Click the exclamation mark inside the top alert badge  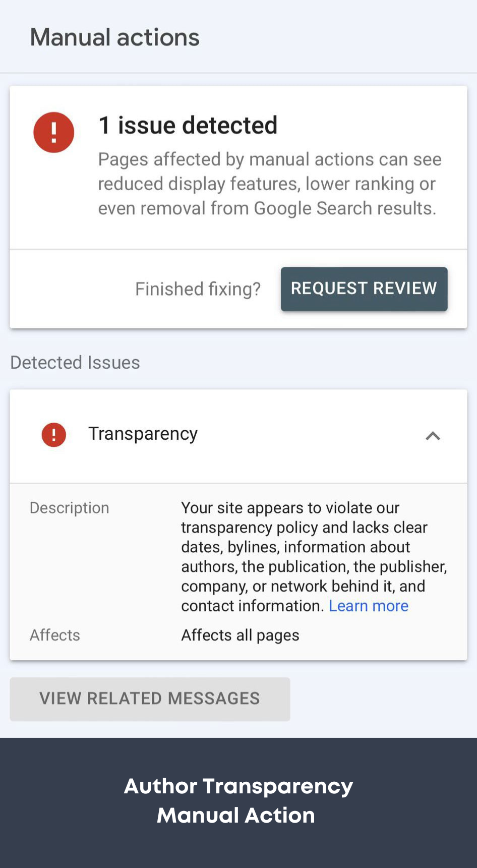pyautogui.click(x=53, y=132)
